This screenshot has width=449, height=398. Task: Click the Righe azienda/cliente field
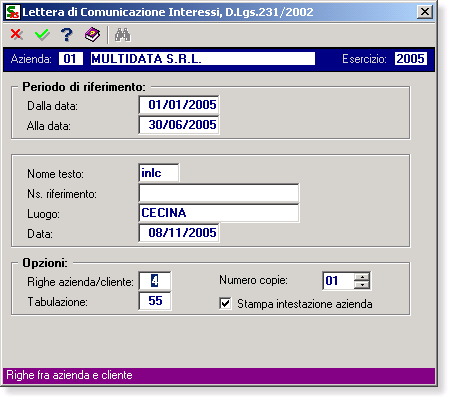point(155,281)
